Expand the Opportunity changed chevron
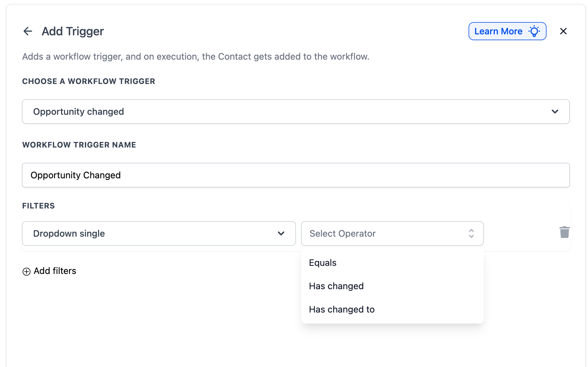This screenshot has height=367, width=588. coord(555,112)
